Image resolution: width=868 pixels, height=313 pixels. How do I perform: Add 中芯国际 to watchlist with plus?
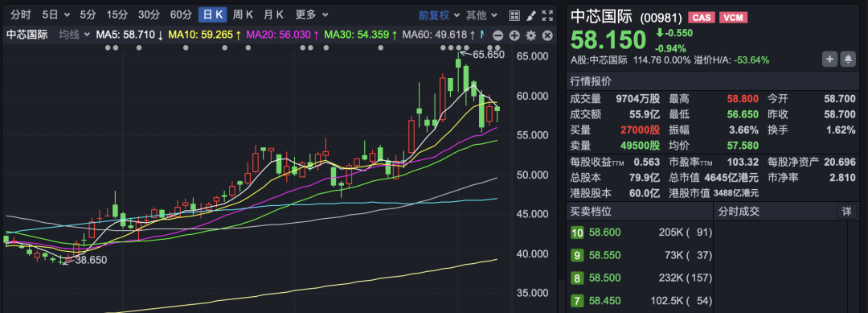(x=829, y=60)
